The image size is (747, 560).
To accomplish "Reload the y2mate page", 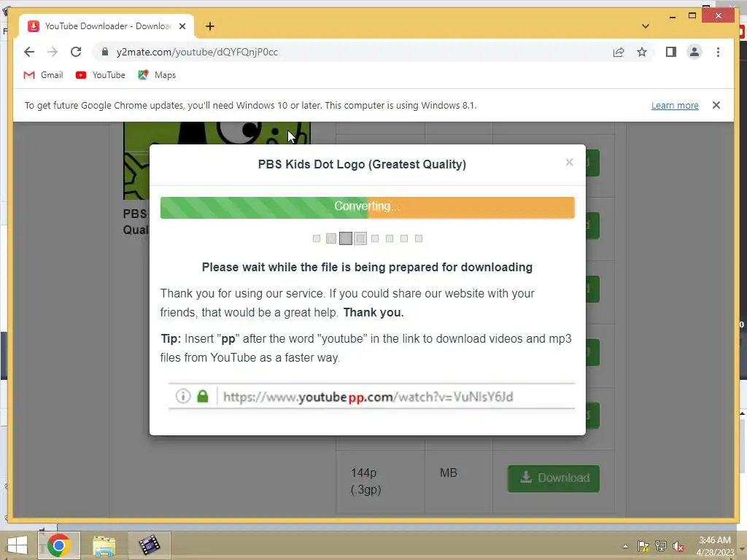I will tap(76, 52).
